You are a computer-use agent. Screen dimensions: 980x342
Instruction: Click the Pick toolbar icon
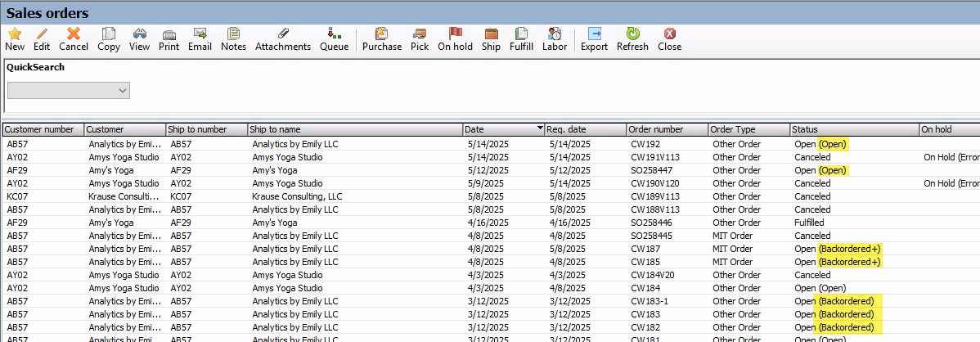[420, 34]
